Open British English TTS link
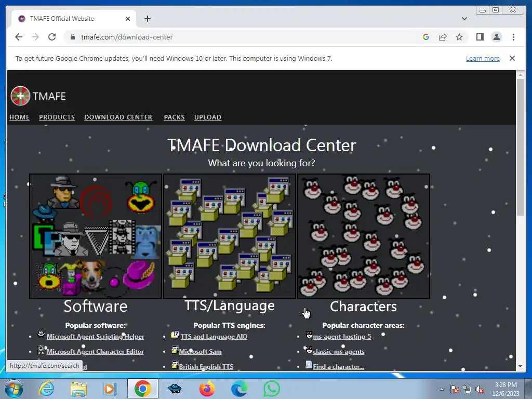Screen dimensions: 532x399 click(206, 367)
